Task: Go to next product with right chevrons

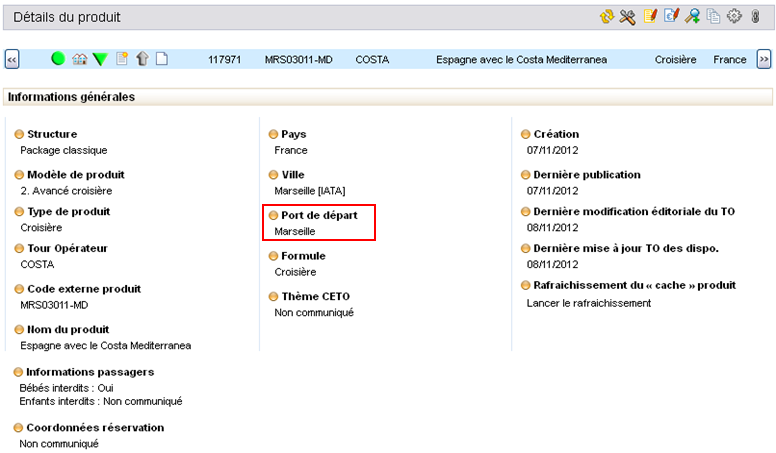Action: (764, 60)
